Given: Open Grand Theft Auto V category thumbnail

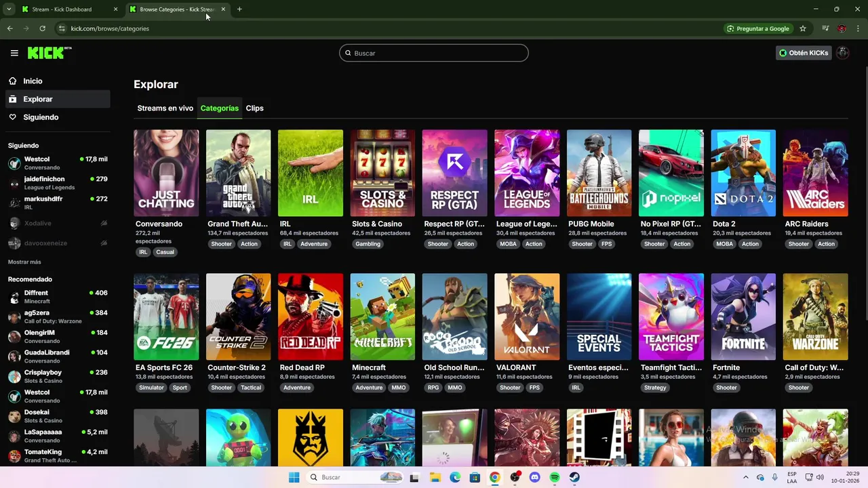Looking at the screenshot, I should tap(238, 173).
